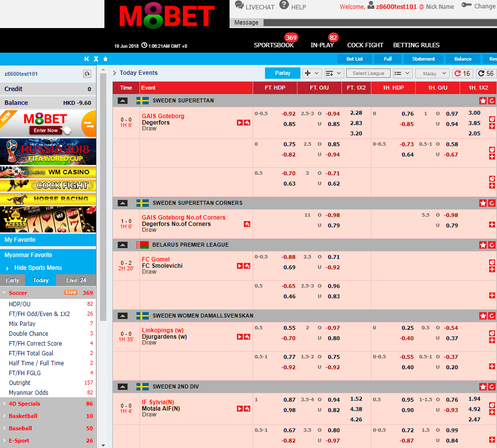Add FC Gomel vs FC Smolevichi to favorites
Screen dimensions: 497x448
pyautogui.click(x=247, y=266)
